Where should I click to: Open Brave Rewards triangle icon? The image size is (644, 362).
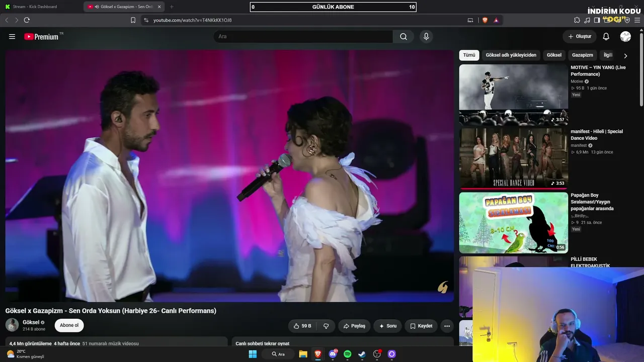click(496, 20)
